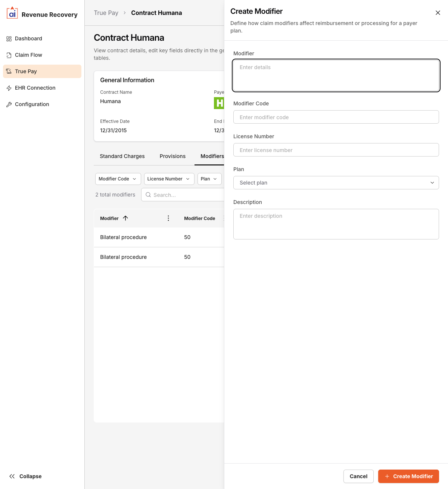This screenshot has height=489, width=448.
Task: Click the Create Modifier button
Action: click(x=408, y=476)
